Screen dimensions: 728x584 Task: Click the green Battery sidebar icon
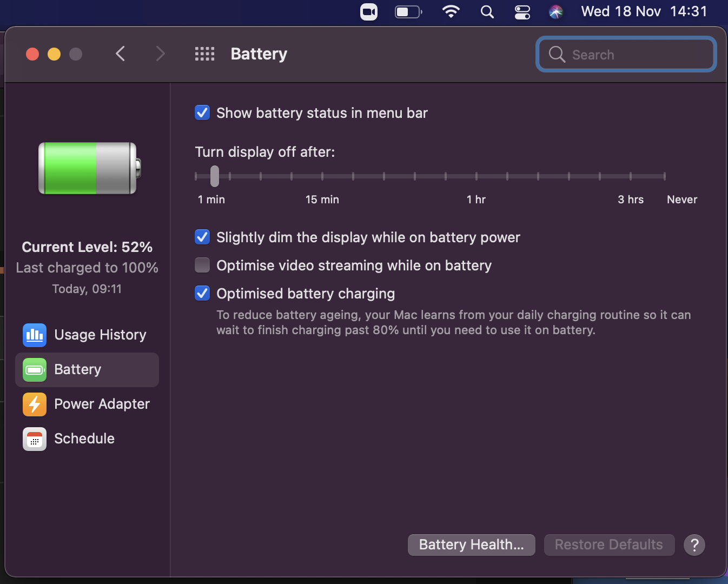35,370
